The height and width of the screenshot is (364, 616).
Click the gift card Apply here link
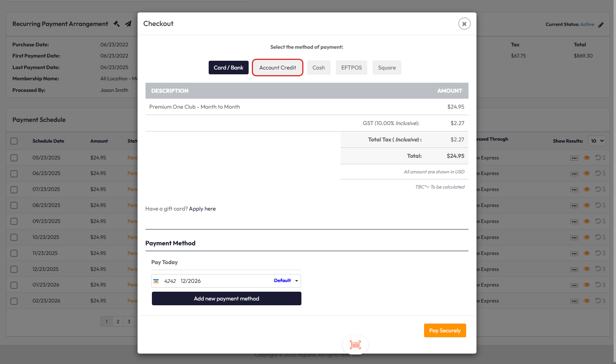point(202,209)
